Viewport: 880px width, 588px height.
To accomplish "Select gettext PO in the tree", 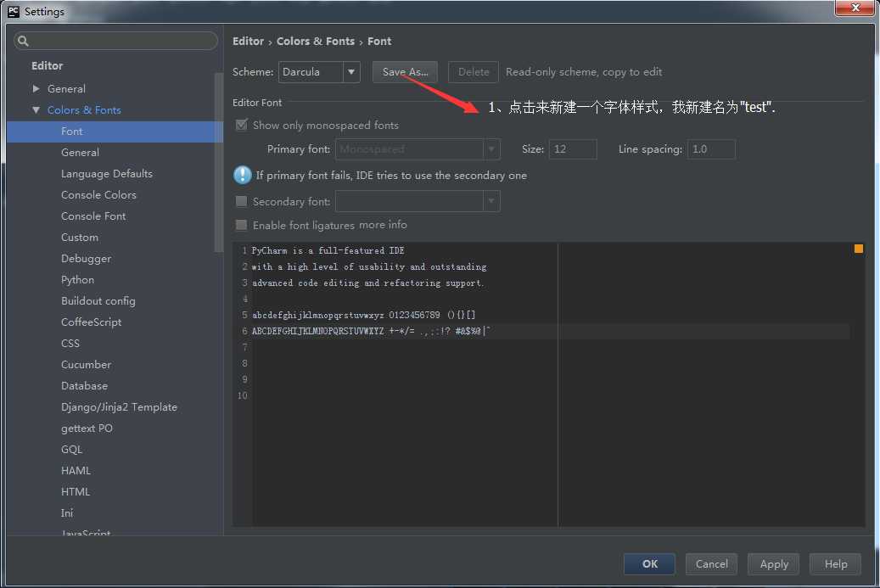I will click(x=87, y=428).
